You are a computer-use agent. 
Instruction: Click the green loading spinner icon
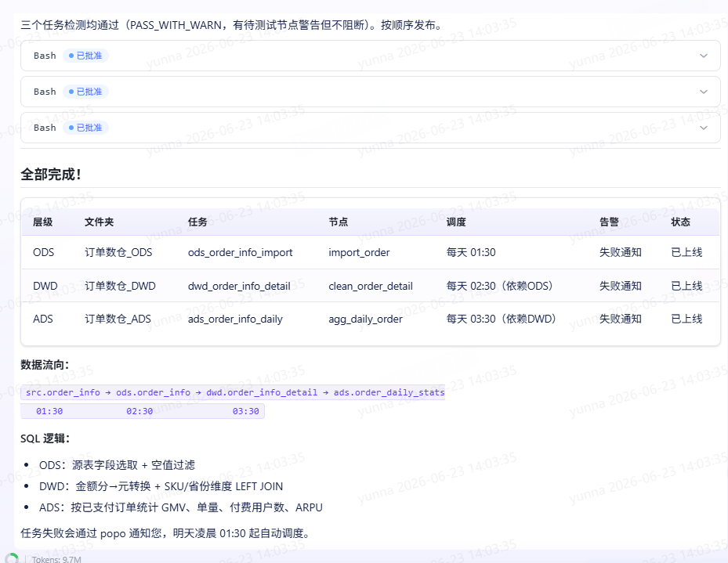12,558
